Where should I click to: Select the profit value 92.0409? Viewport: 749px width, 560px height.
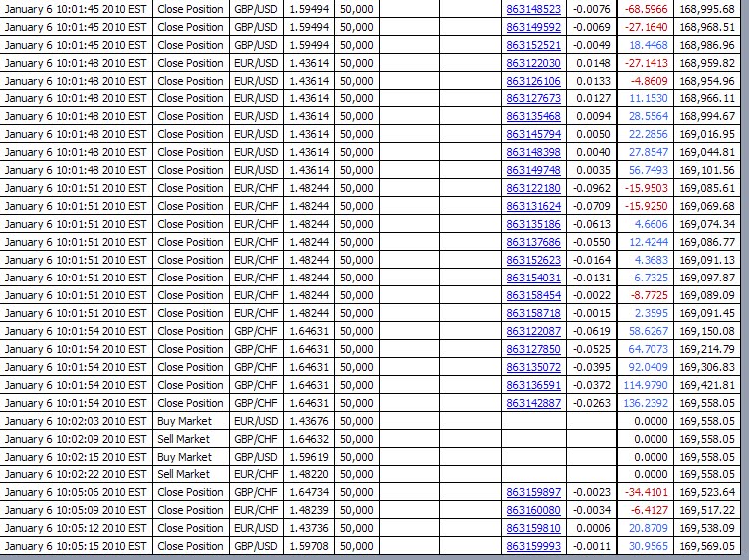click(x=649, y=367)
